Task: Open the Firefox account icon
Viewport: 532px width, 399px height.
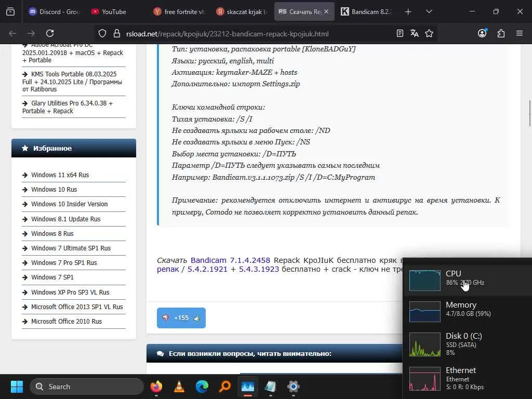Action: pyautogui.click(x=482, y=33)
